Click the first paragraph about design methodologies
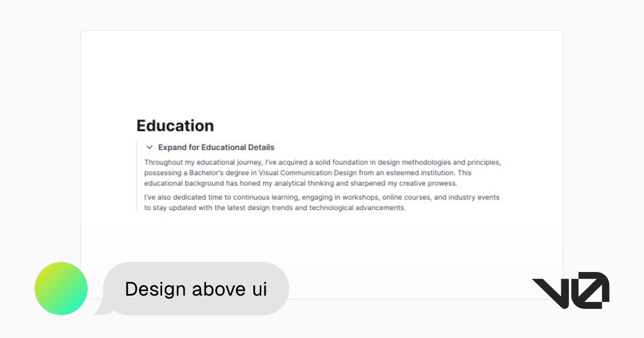The height and width of the screenshot is (338, 644). 322,172
